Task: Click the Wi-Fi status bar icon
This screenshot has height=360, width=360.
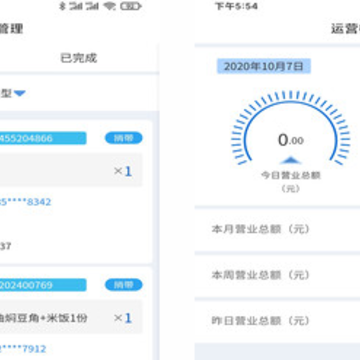Action: pos(109,6)
